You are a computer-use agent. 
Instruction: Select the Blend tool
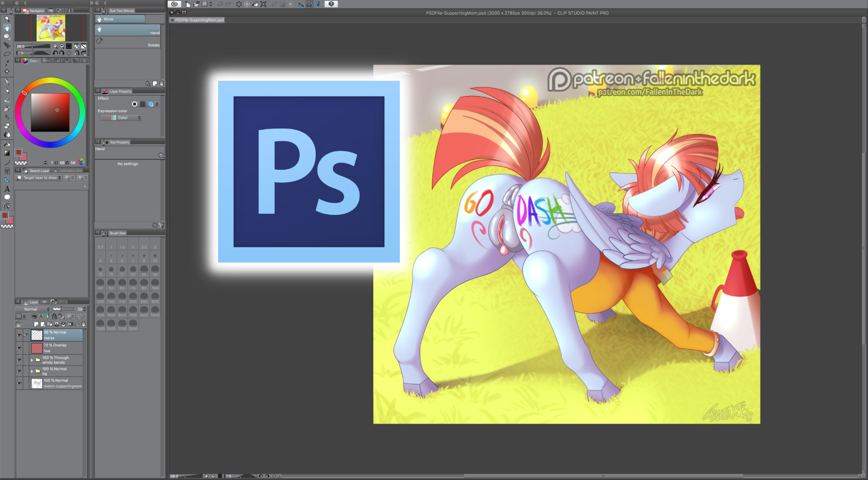coord(7,135)
